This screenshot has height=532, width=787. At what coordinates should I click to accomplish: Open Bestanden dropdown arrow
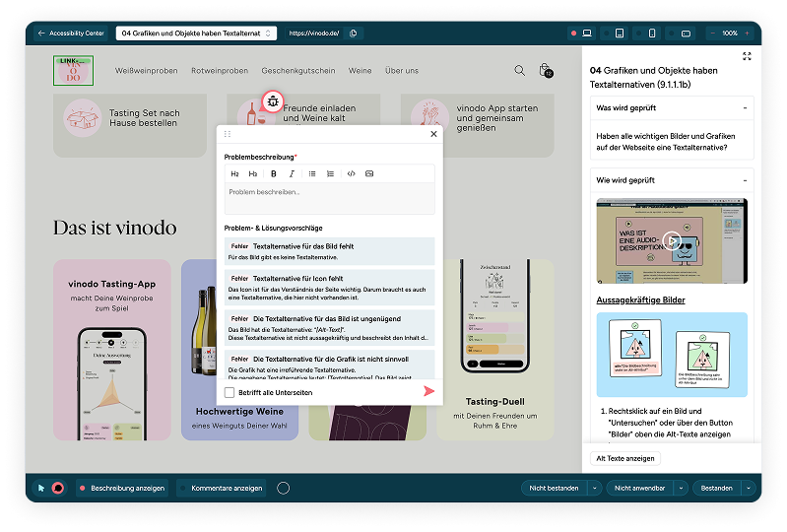(x=749, y=488)
